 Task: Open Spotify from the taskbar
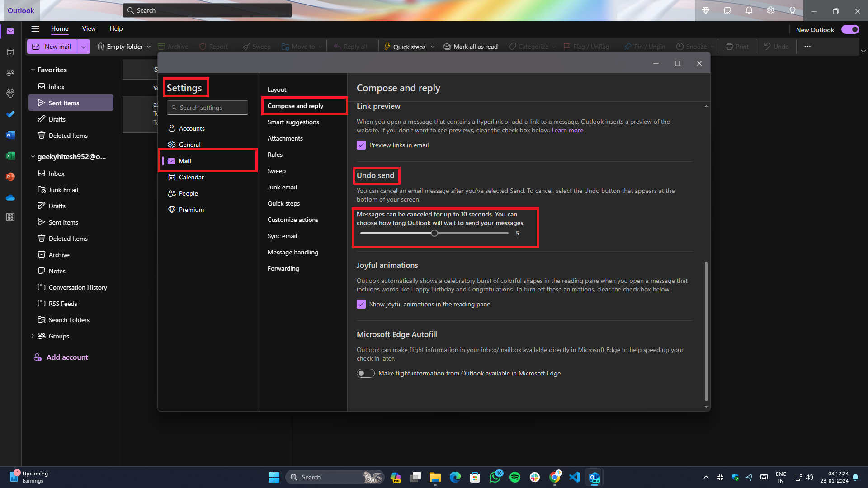(515, 477)
